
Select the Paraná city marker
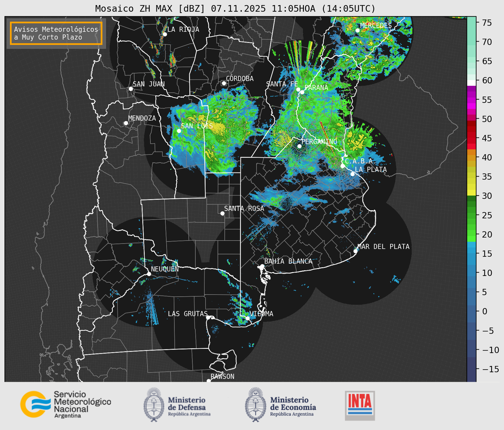point(302,92)
